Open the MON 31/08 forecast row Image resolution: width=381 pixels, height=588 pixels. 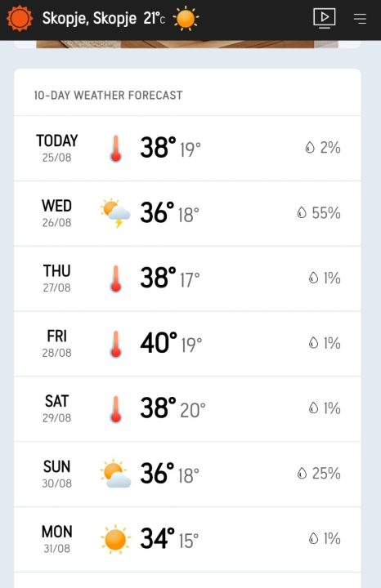pyautogui.click(x=187, y=539)
